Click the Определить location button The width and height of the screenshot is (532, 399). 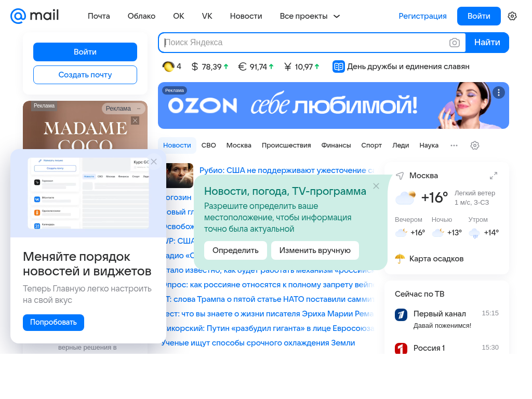(x=235, y=250)
